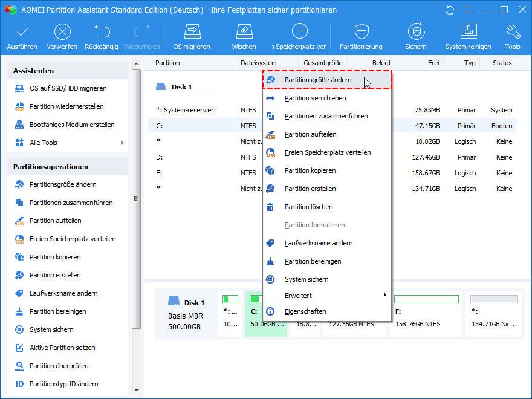This screenshot has width=532, height=399.
Task: Select the System-reserviert partition row
Action: point(332,110)
